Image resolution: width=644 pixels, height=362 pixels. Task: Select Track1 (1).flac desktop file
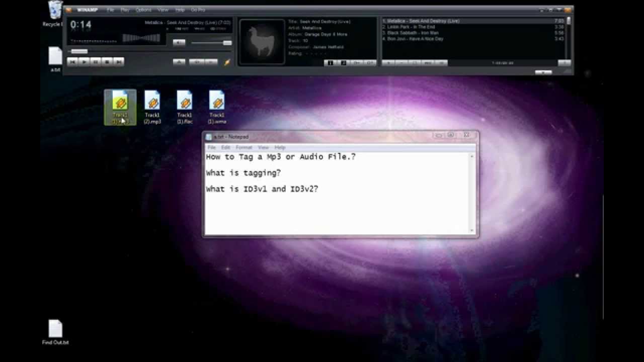pyautogui.click(x=185, y=107)
